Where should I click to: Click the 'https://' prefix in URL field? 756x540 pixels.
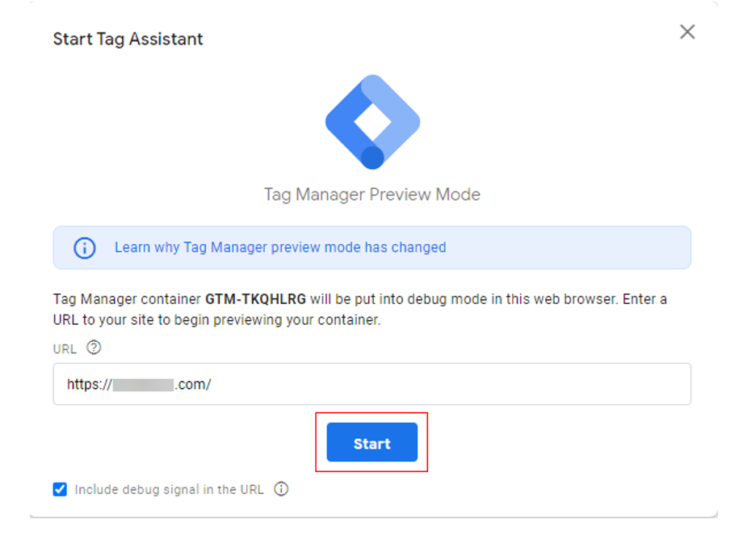click(x=89, y=385)
